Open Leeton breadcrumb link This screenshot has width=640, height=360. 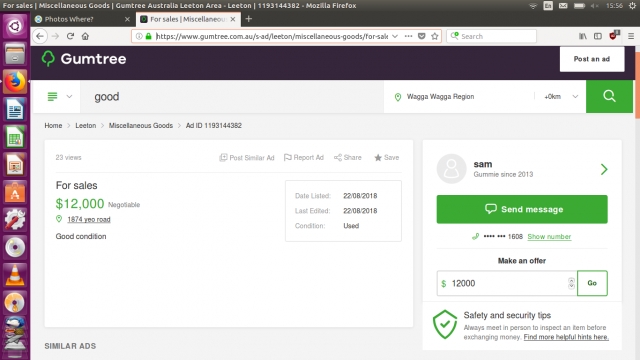tap(85, 125)
